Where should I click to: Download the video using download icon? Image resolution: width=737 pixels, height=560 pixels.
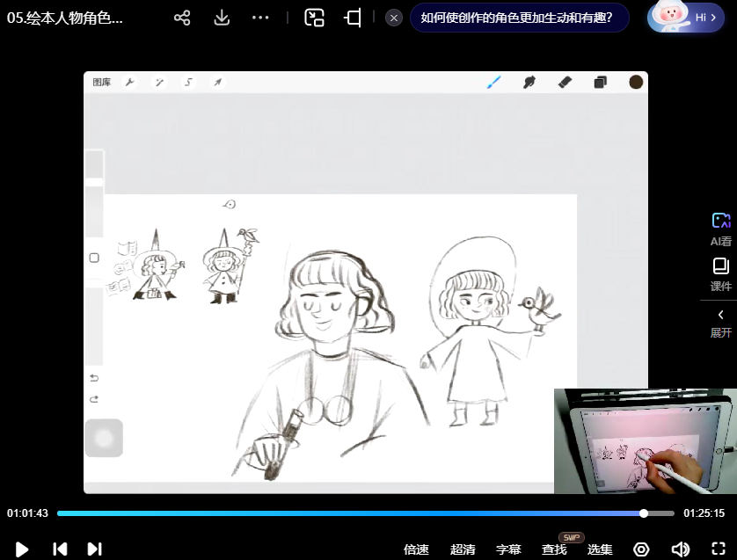[x=222, y=18]
